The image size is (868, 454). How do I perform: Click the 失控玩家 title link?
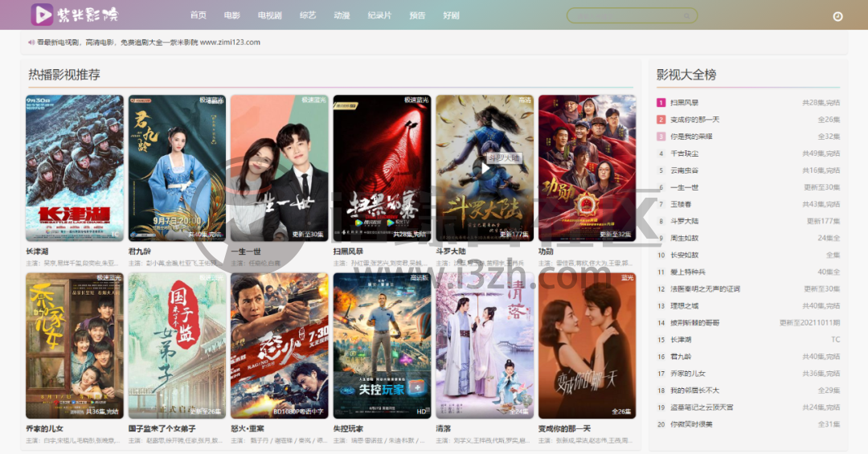(x=348, y=428)
